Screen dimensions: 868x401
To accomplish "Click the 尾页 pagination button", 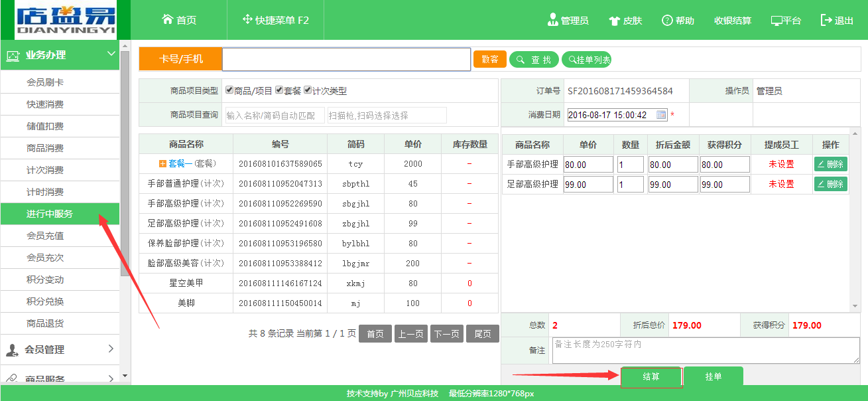I will coord(483,334).
